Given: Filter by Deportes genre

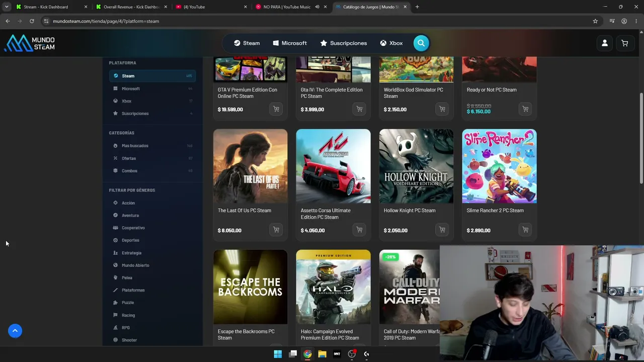Looking at the screenshot, I should pyautogui.click(x=152, y=240).
